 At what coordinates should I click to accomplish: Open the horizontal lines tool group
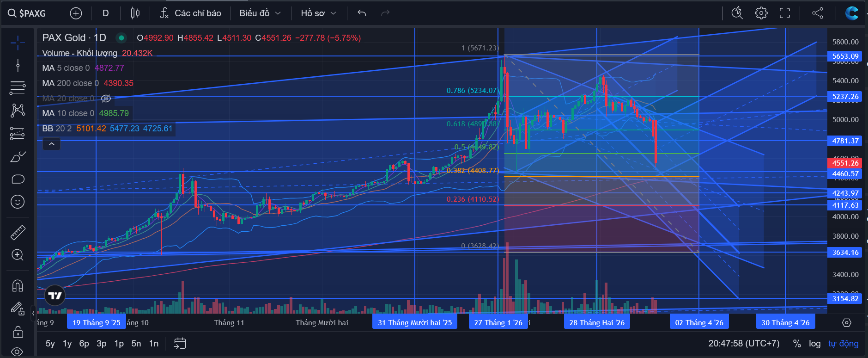18,87
